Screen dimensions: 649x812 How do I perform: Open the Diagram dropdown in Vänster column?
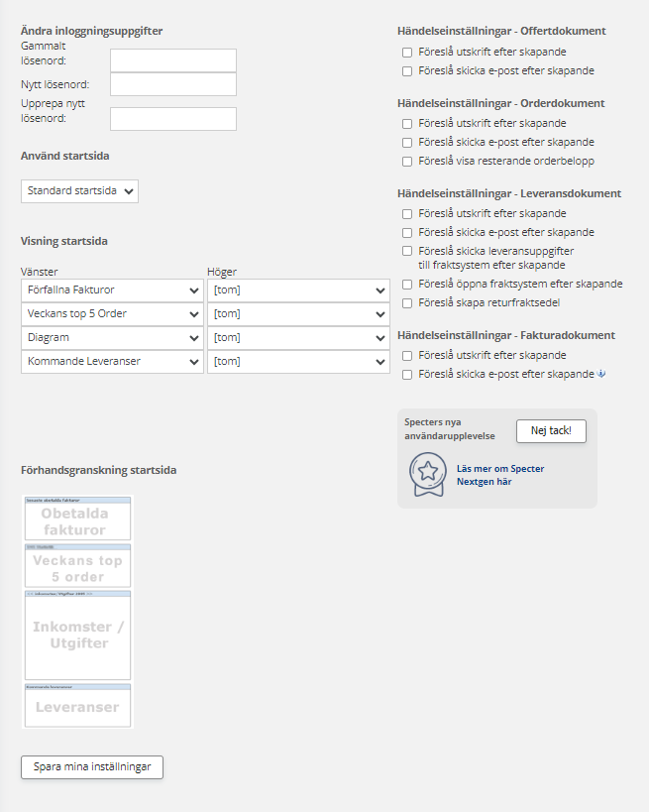tap(112, 338)
